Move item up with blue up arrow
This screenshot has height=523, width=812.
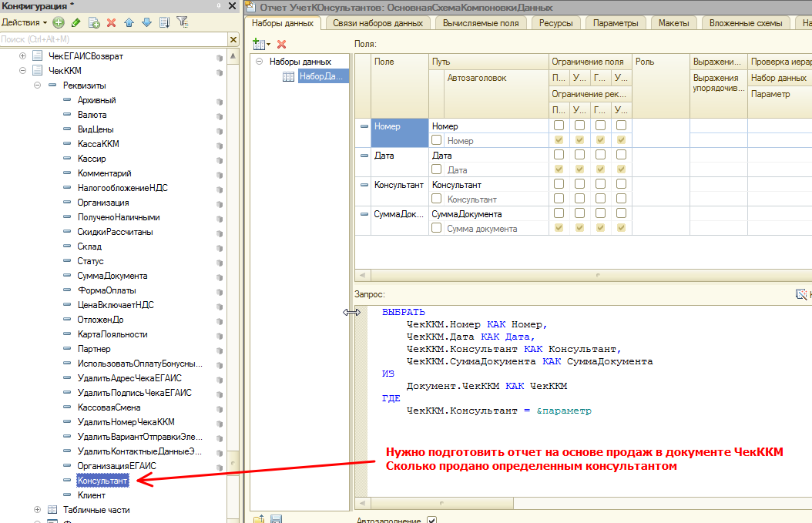pos(129,23)
